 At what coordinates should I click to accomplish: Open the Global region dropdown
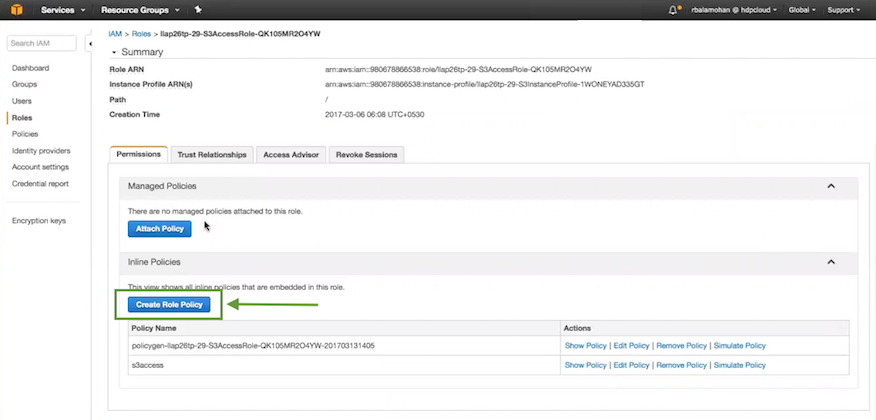802,10
